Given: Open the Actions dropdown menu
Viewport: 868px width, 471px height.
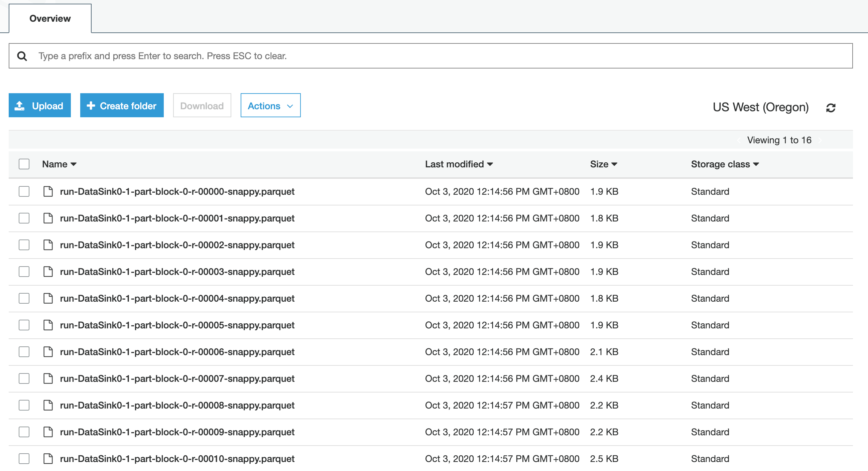Looking at the screenshot, I should click(270, 105).
